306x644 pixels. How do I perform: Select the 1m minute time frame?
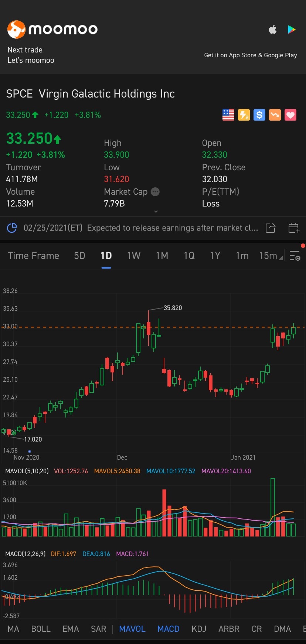[x=242, y=256]
